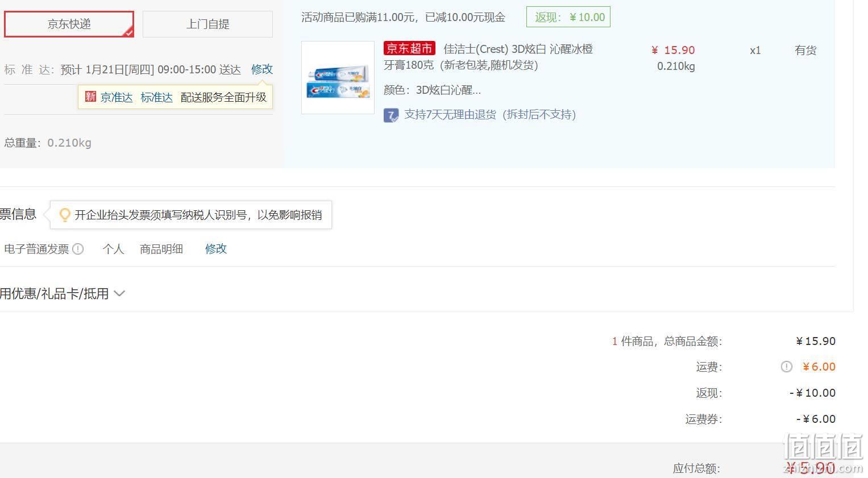Click 颜色：3D炫白沁醒 attribute text
This screenshot has width=868, height=478.
[x=432, y=90]
